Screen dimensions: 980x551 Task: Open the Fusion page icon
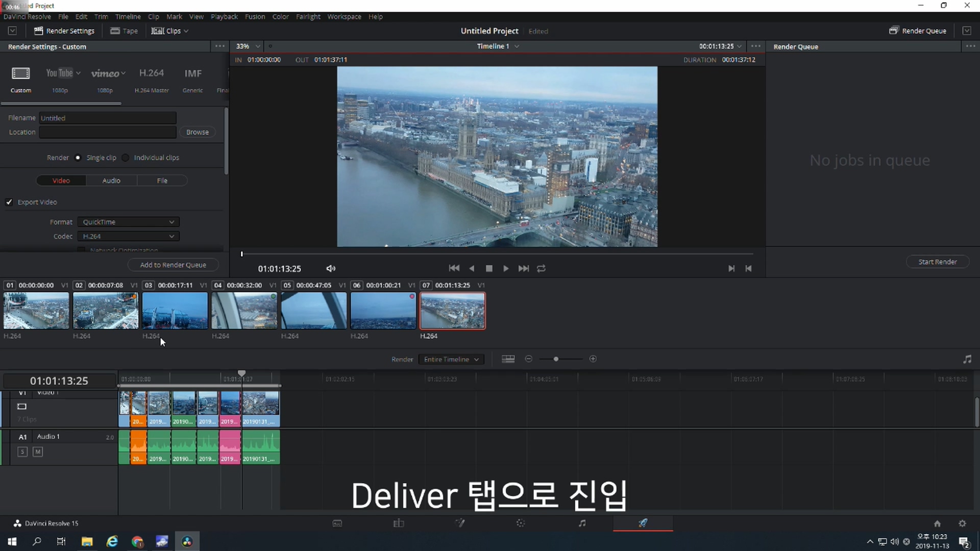(x=460, y=523)
